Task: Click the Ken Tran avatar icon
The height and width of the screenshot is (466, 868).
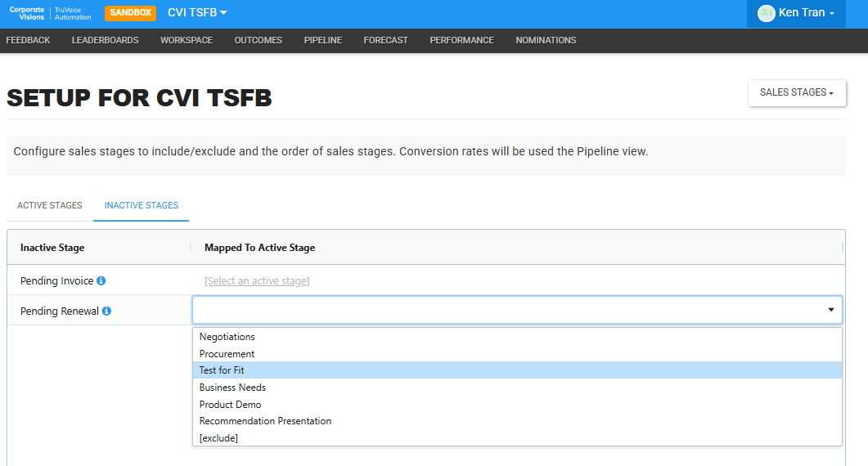Action: click(x=766, y=13)
